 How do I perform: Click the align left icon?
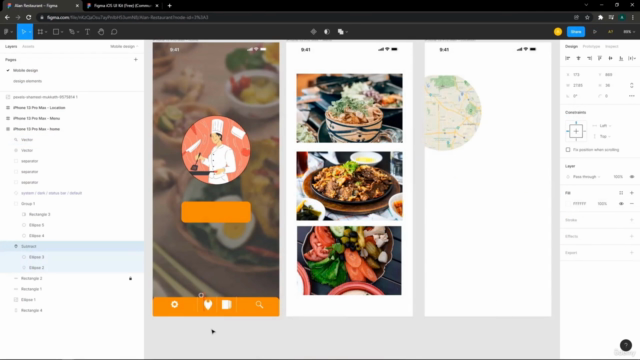click(x=568, y=58)
